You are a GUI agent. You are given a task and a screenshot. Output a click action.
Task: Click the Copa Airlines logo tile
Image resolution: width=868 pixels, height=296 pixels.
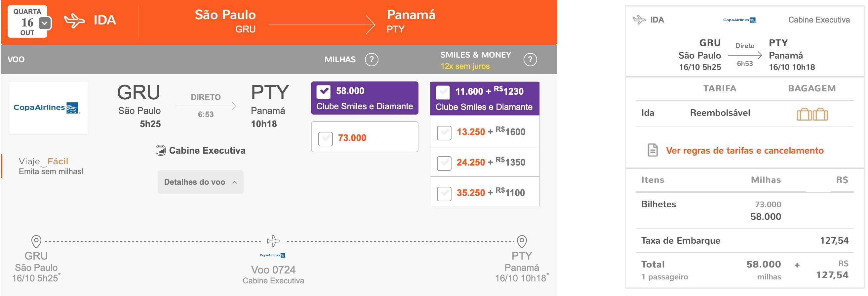(49, 108)
